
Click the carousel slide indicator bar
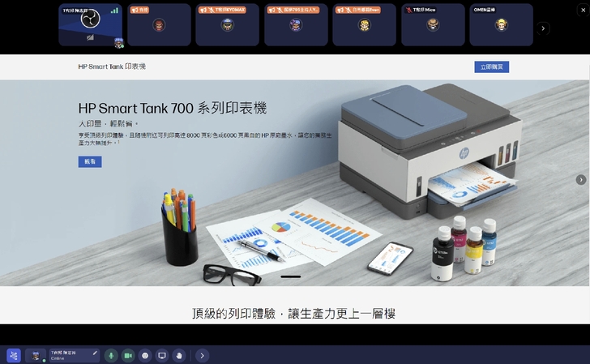point(290,276)
